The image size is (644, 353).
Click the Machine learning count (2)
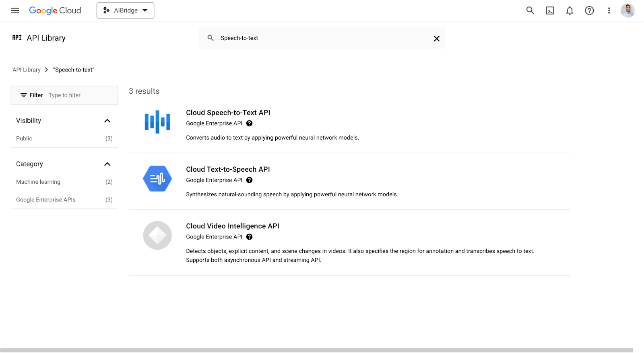pos(109,182)
